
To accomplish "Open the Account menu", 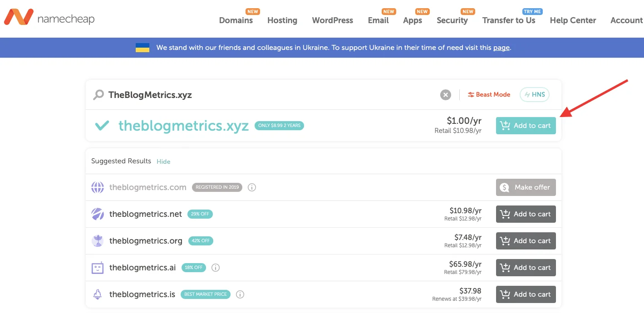I will click(x=627, y=20).
